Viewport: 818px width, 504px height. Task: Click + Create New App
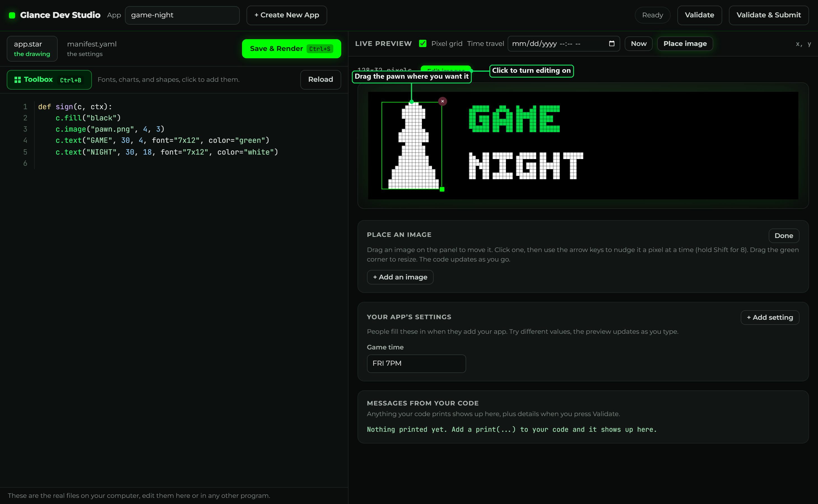click(x=287, y=15)
